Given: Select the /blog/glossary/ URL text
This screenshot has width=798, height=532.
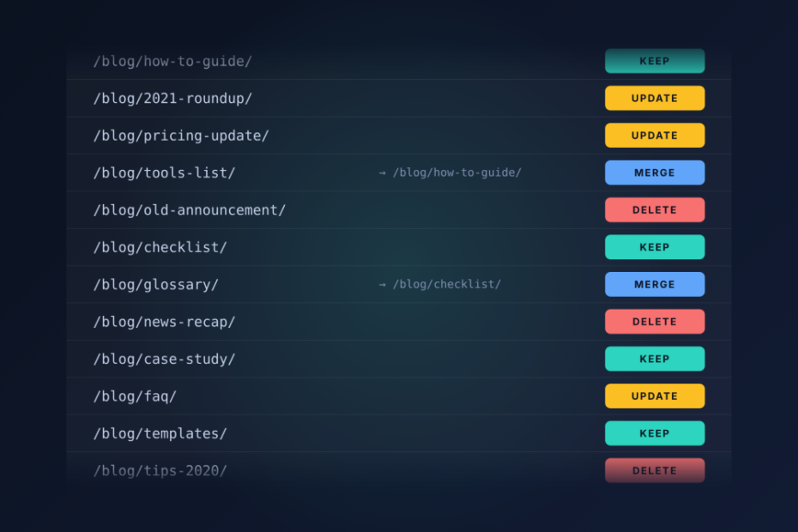Looking at the screenshot, I should (155, 285).
